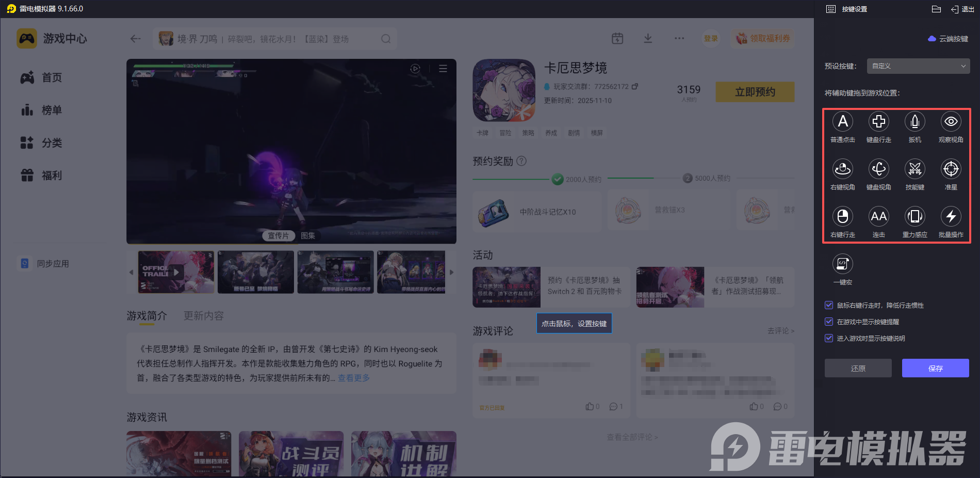Switch to the 宣传片 media tab
Screen dimensions: 980x478
[279, 235]
